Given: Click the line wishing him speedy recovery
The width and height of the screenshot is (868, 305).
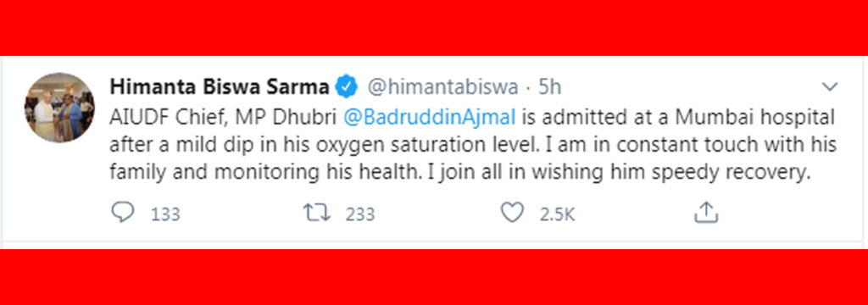Looking at the screenshot, I should pos(460,174).
